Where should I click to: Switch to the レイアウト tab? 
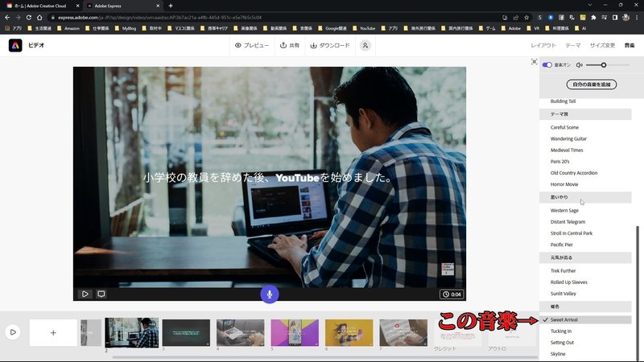pyautogui.click(x=543, y=45)
